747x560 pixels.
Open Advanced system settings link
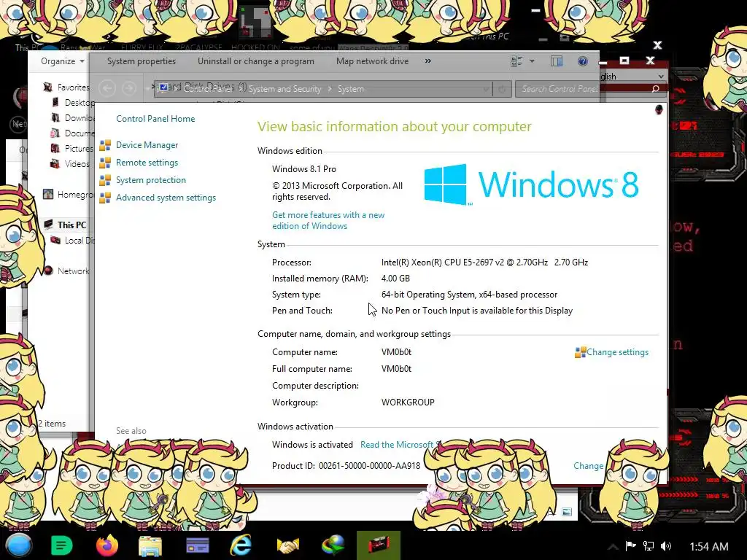(x=166, y=198)
